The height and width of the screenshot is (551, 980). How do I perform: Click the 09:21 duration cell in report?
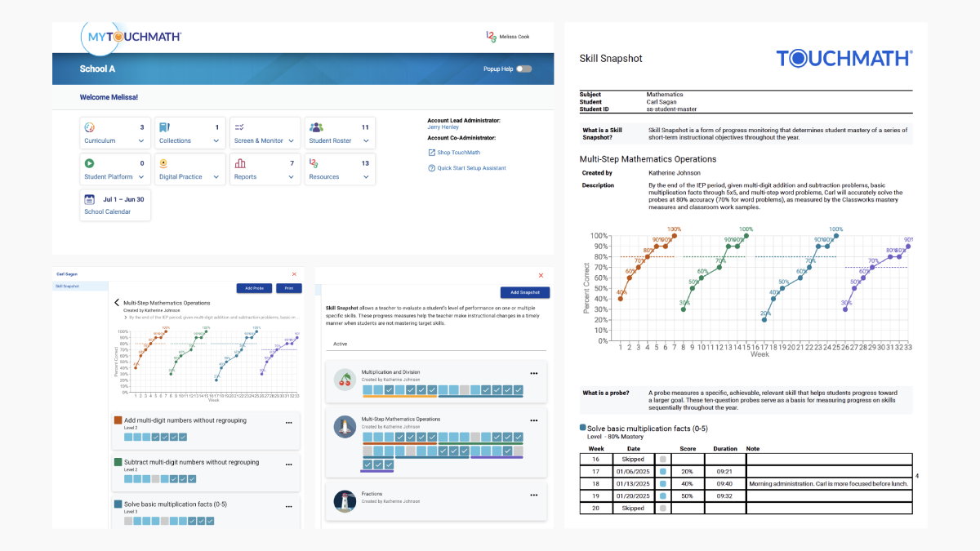[x=725, y=471]
